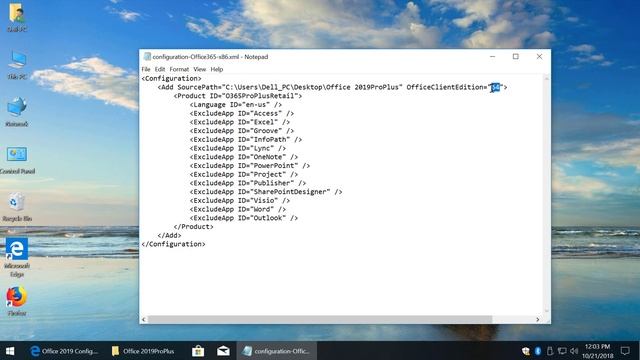This screenshot has height=360, width=640.
Task: Click the closing </Configuration> tag line
Action: (x=173, y=244)
